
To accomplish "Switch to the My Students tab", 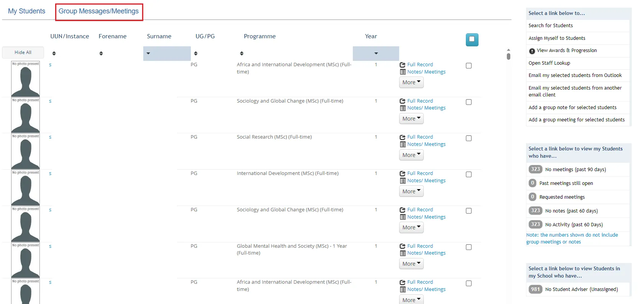I will pos(26,11).
